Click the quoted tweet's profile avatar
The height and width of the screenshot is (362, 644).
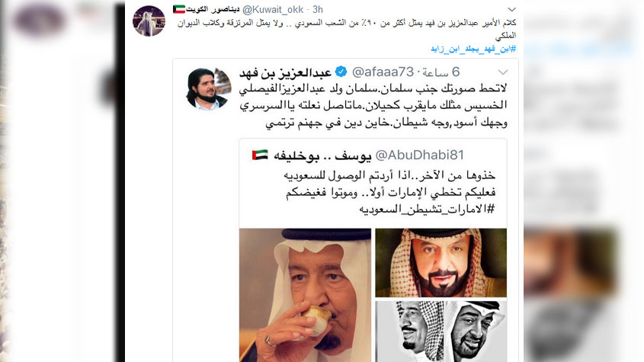tap(206, 89)
